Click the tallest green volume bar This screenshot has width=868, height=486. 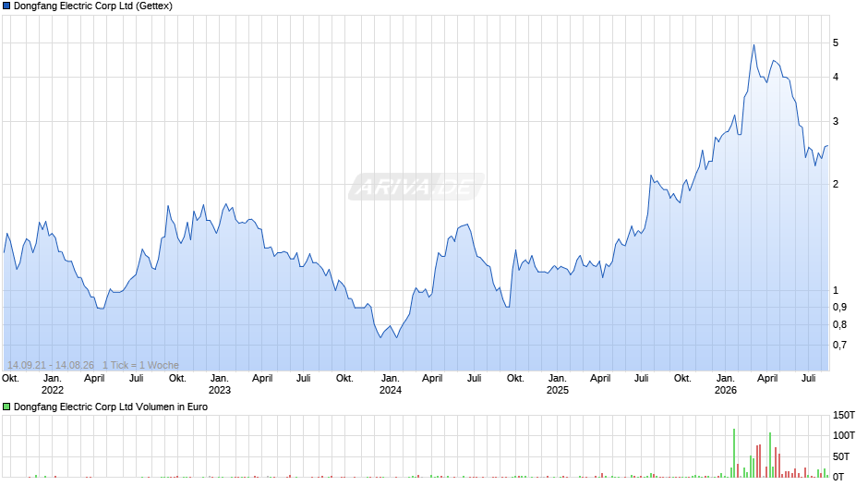[x=734, y=454]
